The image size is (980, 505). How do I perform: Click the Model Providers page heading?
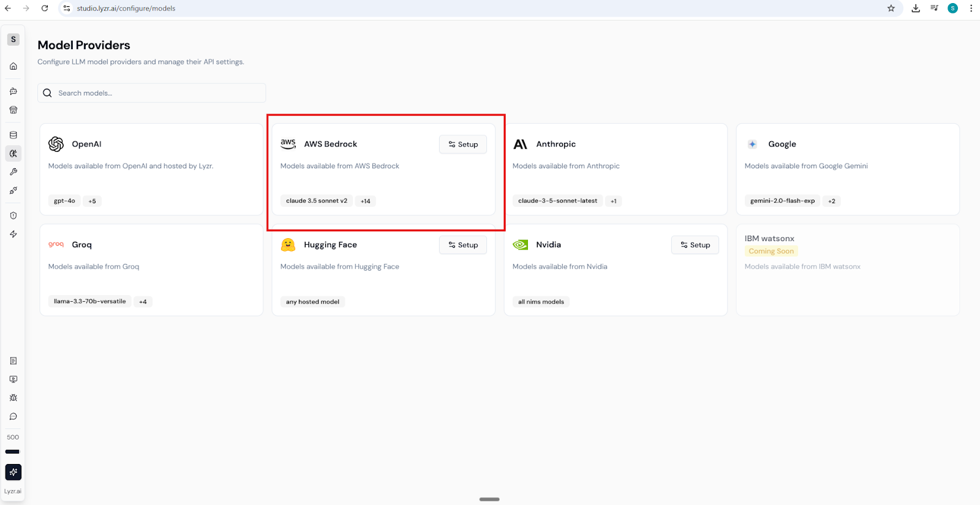click(x=84, y=45)
